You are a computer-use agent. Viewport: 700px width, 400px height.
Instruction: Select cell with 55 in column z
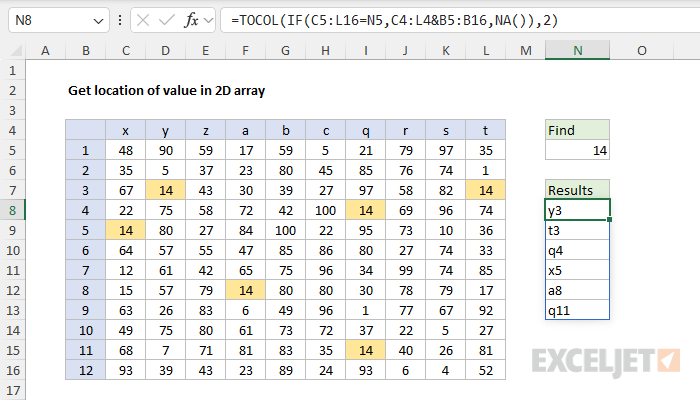pyautogui.click(x=205, y=250)
